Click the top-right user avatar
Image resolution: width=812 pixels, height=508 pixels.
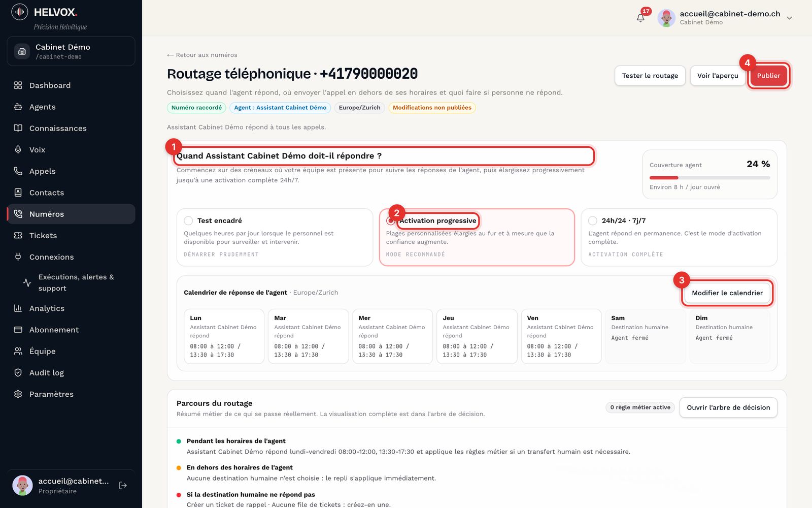pyautogui.click(x=666, y=18)
